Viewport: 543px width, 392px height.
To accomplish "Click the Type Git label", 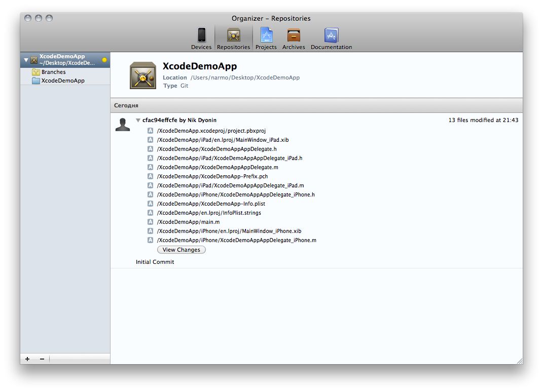I will pyautogui.click(x=175, y=86).
